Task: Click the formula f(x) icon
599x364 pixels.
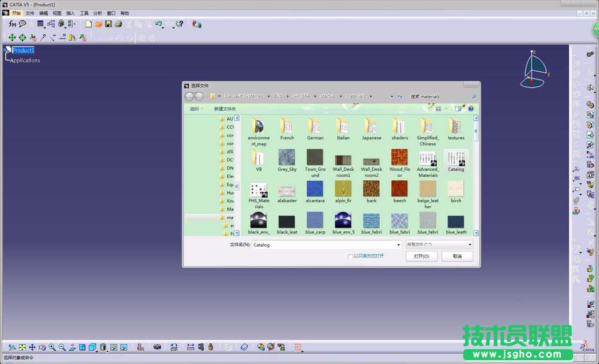Action: (12, 24)
